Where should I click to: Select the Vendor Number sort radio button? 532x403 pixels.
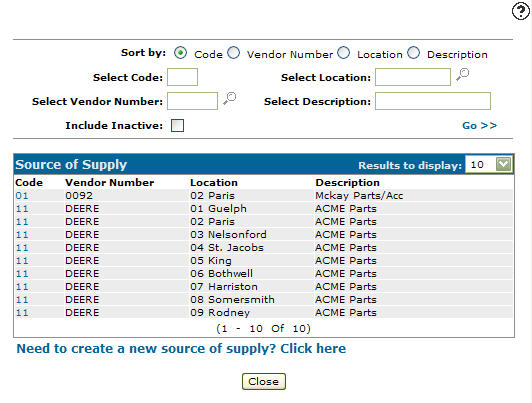[233, 53]
